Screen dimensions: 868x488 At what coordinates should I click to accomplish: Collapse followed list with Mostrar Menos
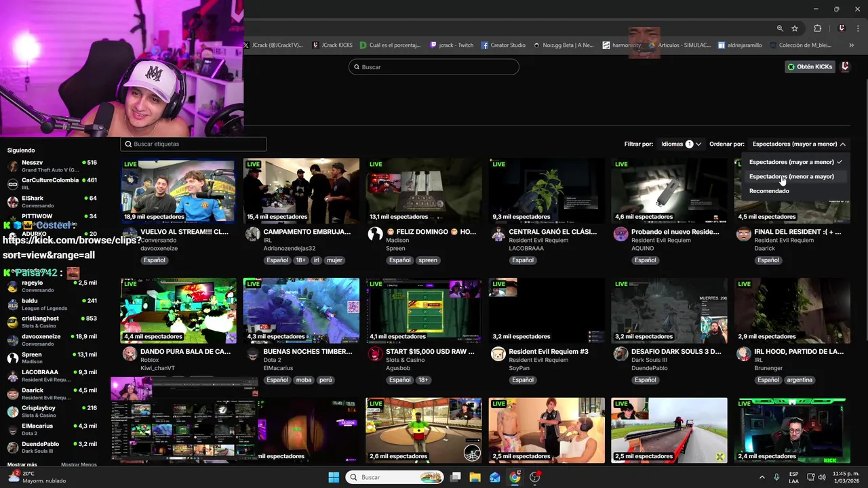coord(79,464)
